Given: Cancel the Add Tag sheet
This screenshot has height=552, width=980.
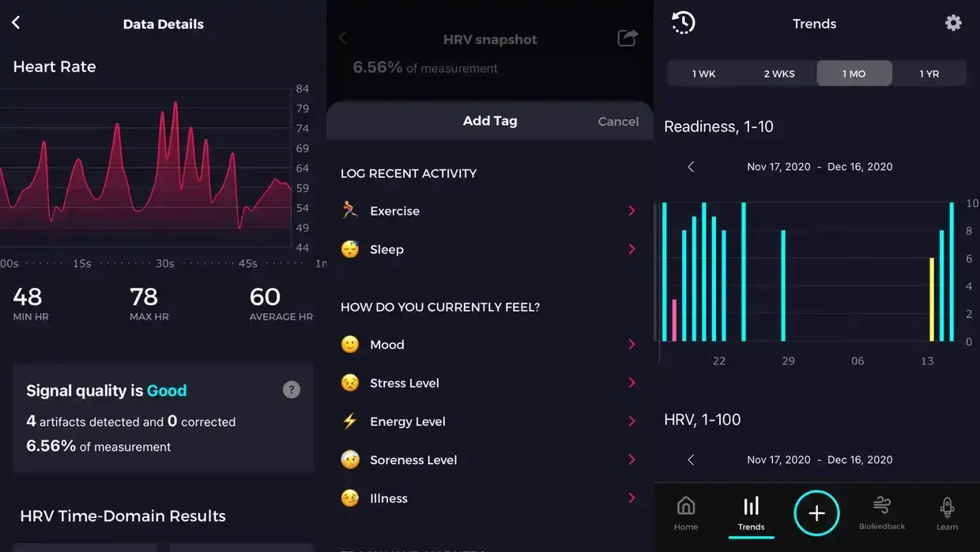Looking at the screenshot, I should [x=618, y=121].
